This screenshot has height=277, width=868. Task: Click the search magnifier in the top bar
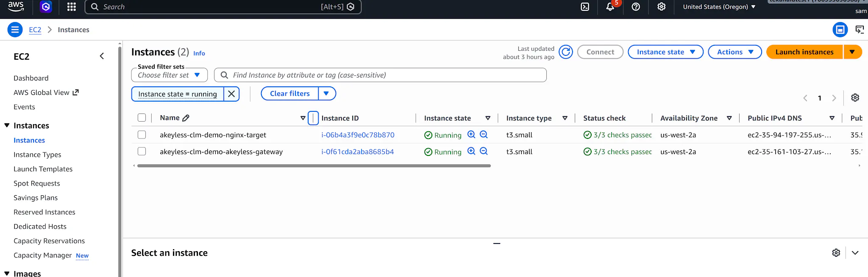click(95, 7)
